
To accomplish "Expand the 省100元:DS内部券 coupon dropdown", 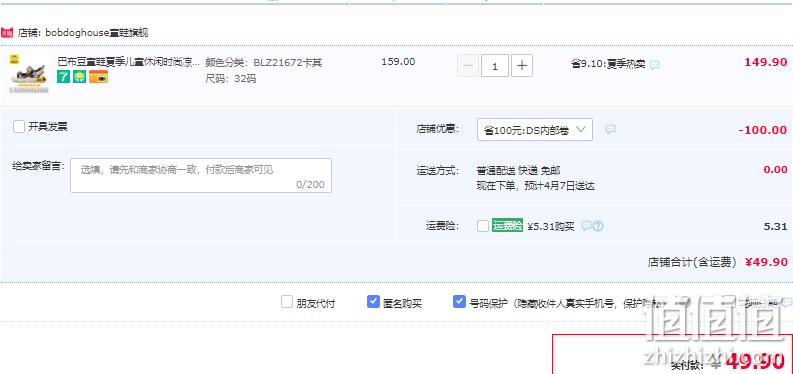I will click(x=535, y=130).
